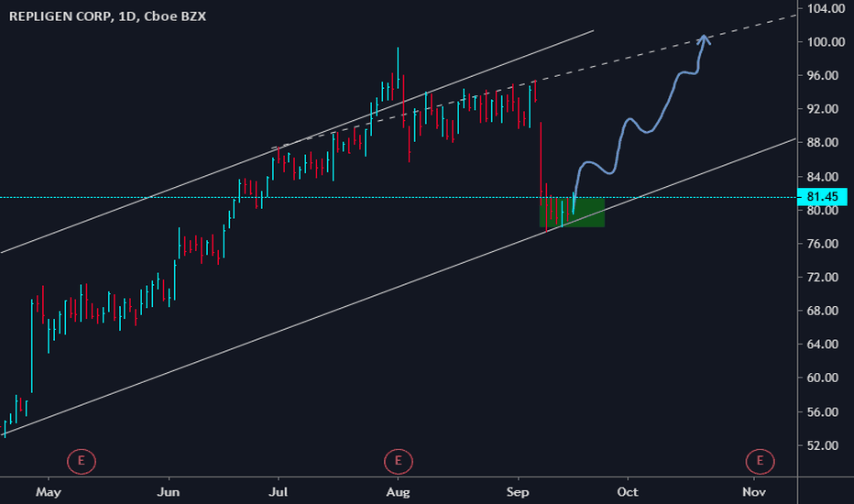Click the Nov label on time axis
Image resolution: width=854 pixels, height=504 pixels.
(754, 492)
